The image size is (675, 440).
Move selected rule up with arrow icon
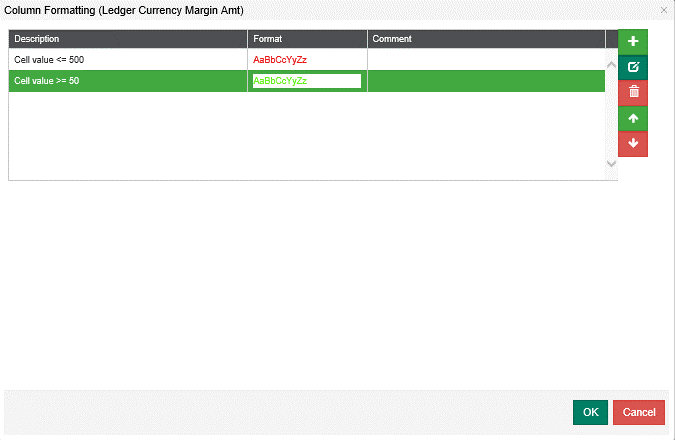click(x=633, y=119)
